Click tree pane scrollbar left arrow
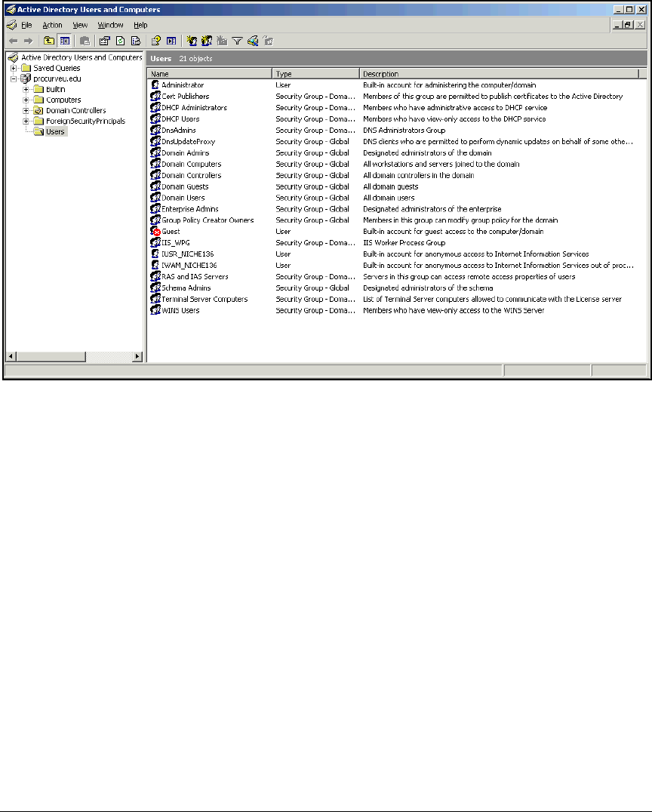 11,356
